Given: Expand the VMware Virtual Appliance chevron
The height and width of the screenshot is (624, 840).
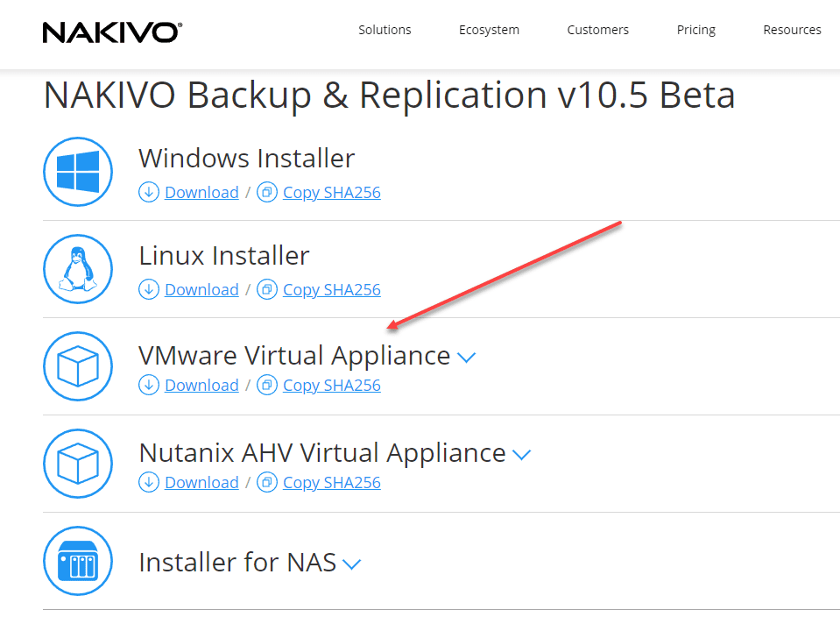Looking at the screenshot, I should (x=466, y=358).
